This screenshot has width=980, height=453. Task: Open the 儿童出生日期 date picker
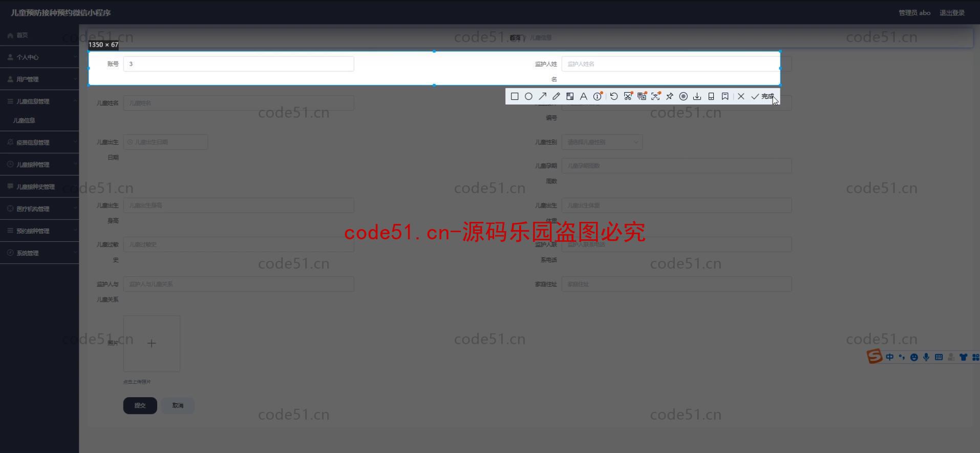click(x=165, y=142)
